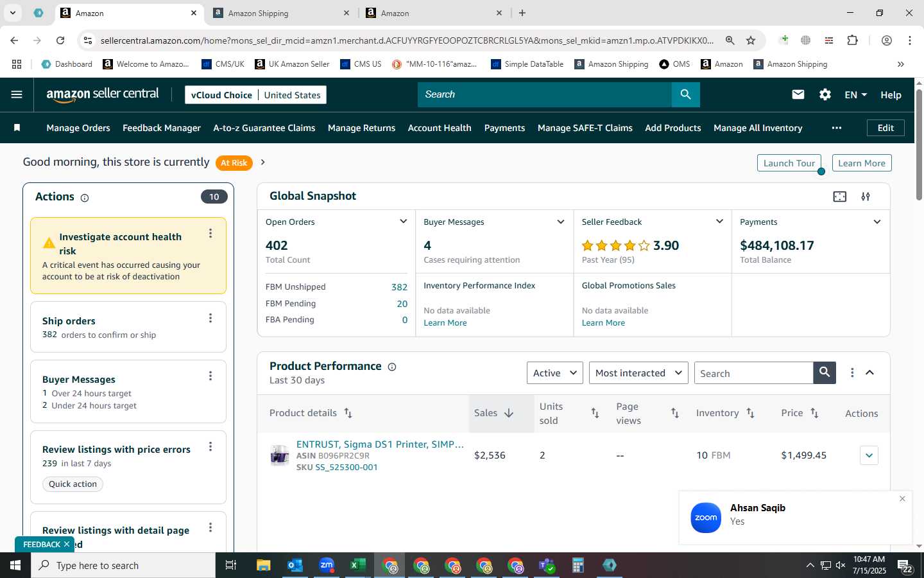Click the Product Performance search magnifier button

pos(825,372)
